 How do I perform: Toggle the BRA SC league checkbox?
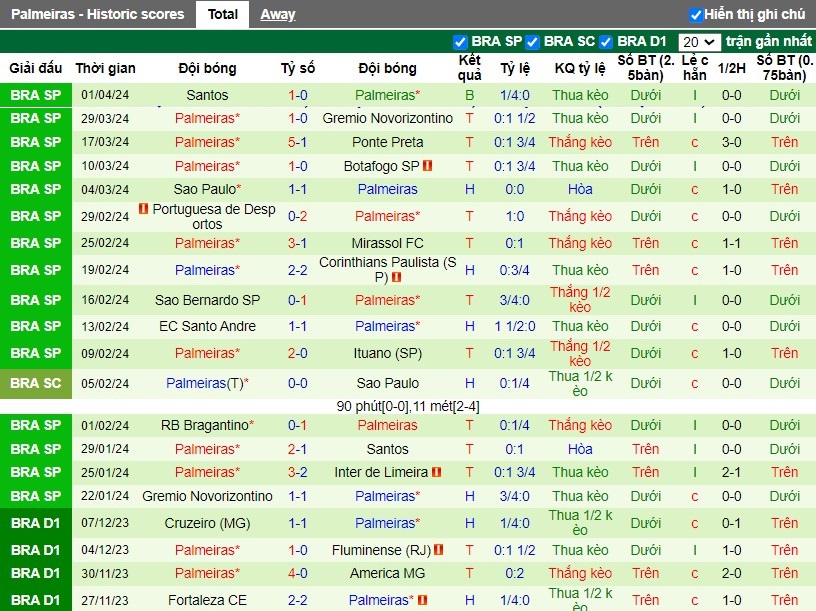pos(532,42)
